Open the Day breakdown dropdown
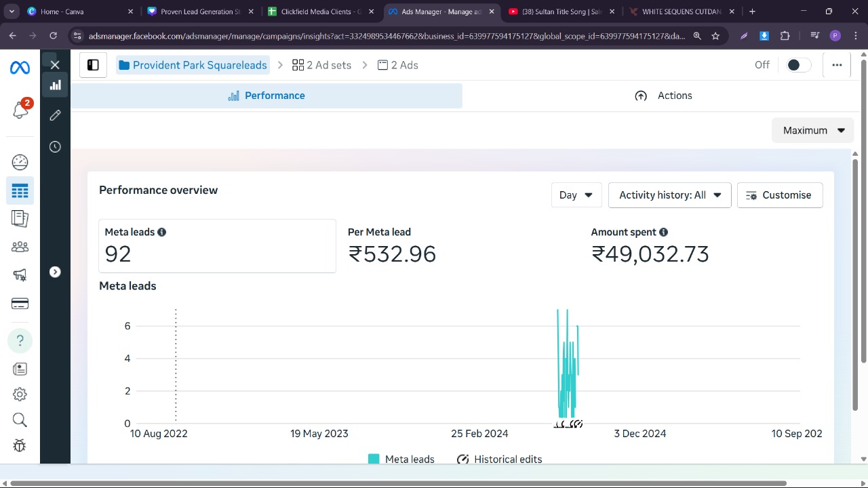 pos(576,195)
